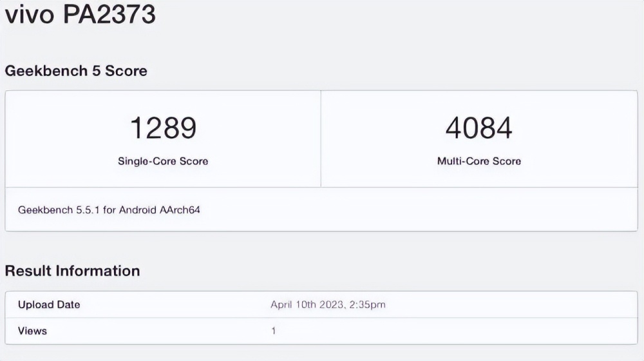Image resolution: width=644 pixels, height=361 pixels.
Task: Click the date April 10th 2023, 2:35pm
Action: 328,305
